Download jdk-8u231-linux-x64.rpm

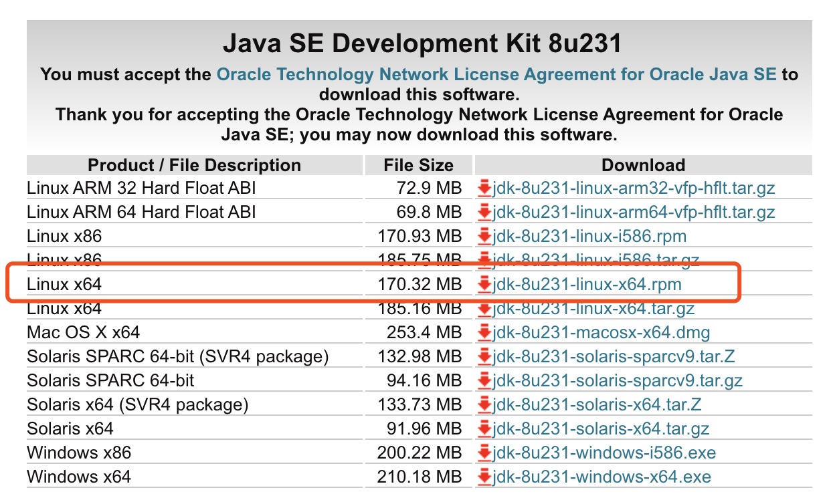(587, 285)
